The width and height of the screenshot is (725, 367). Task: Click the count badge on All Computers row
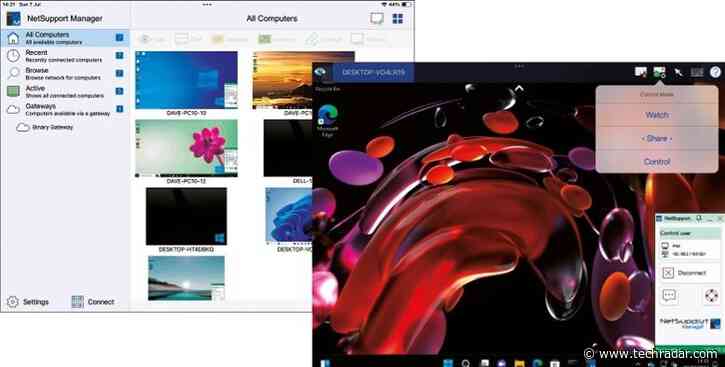(119, 37)
